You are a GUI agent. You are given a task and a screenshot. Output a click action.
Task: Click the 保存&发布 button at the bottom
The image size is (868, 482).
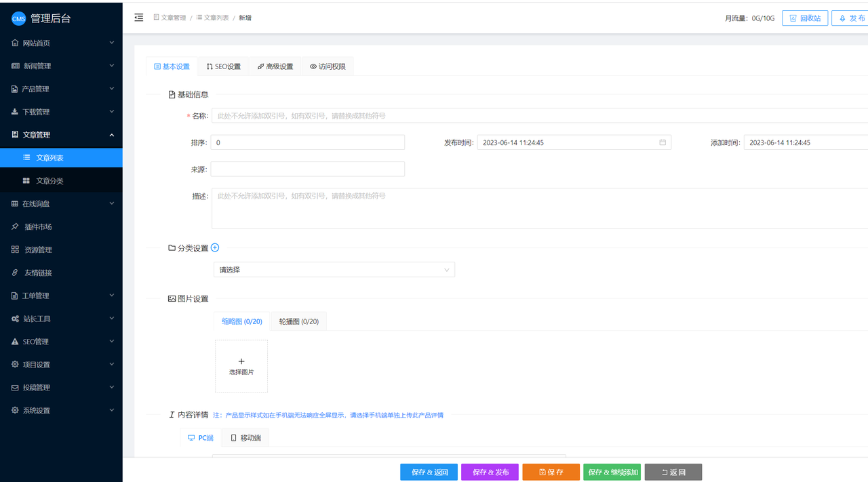(490, 471)
